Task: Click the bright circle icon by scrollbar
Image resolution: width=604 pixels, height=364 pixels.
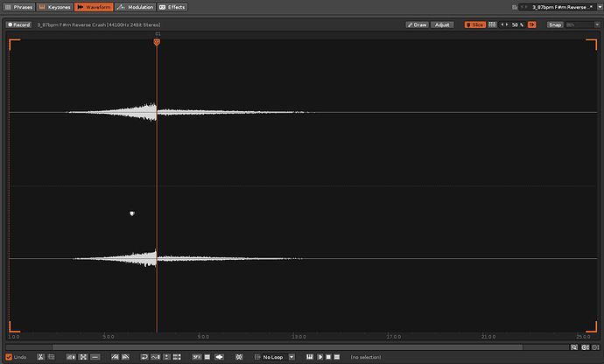Action: 585,347
